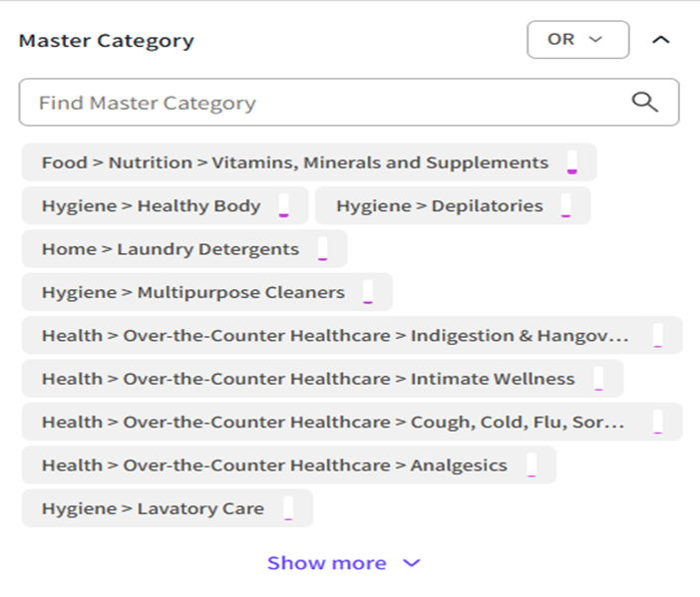Click the small icon on Laundry Detergents chip
The image size is (700, 597).
(x=322, y=250)
